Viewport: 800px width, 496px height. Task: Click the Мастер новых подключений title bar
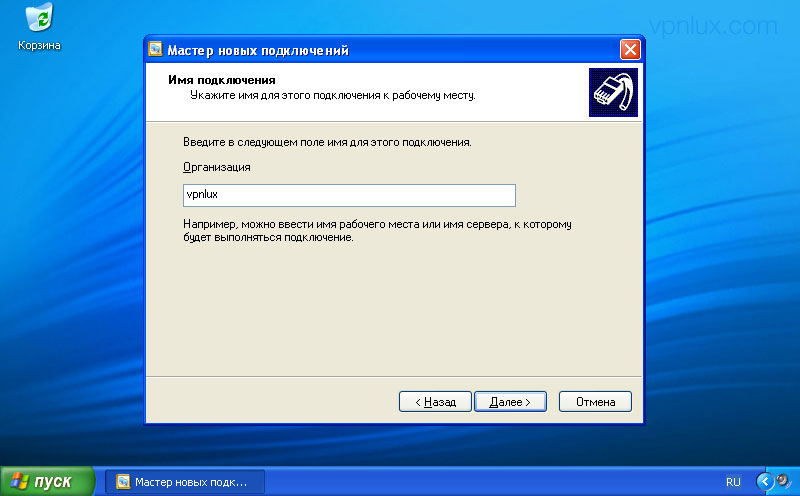tap(393, 49)
